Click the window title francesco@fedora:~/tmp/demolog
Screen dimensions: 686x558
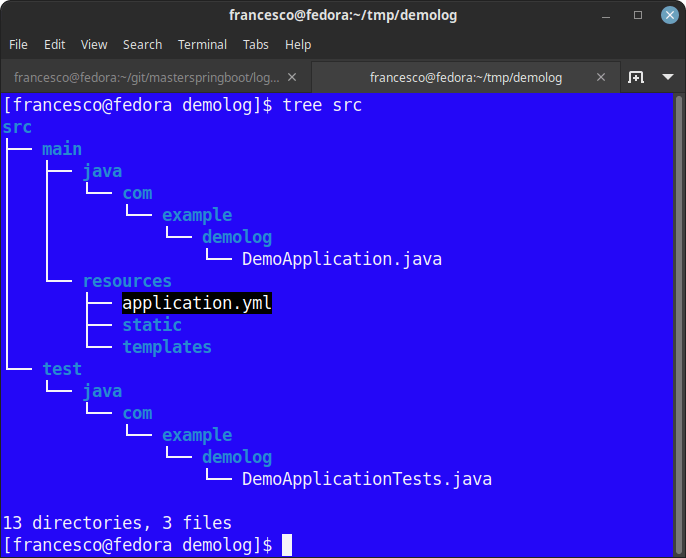click(x=343, y=15)
